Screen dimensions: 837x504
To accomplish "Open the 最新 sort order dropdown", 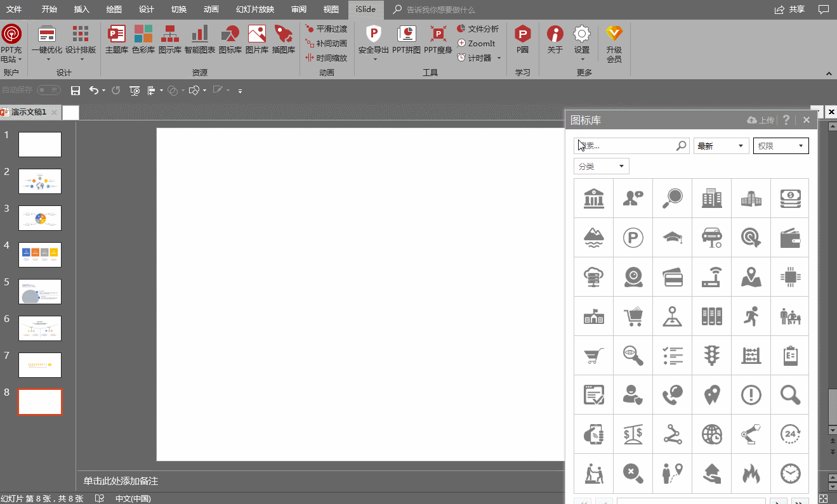I will pos(721,146).
